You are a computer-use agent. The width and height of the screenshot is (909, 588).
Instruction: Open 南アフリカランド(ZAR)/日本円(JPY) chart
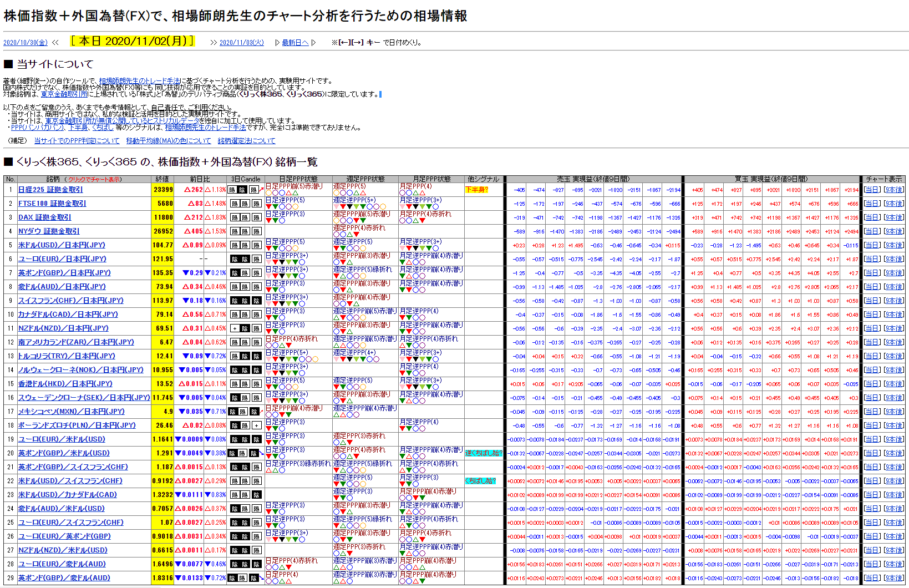[x=76, y=342]
